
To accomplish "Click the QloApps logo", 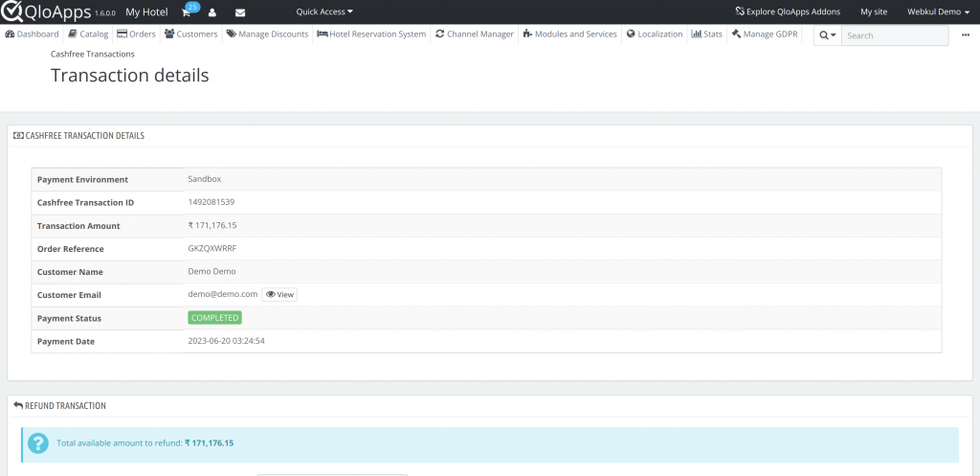I will [x=46, y=11].
